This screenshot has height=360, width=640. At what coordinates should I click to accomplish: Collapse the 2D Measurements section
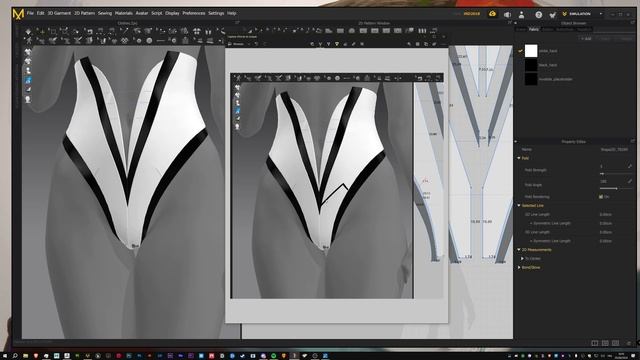(519, 249)
